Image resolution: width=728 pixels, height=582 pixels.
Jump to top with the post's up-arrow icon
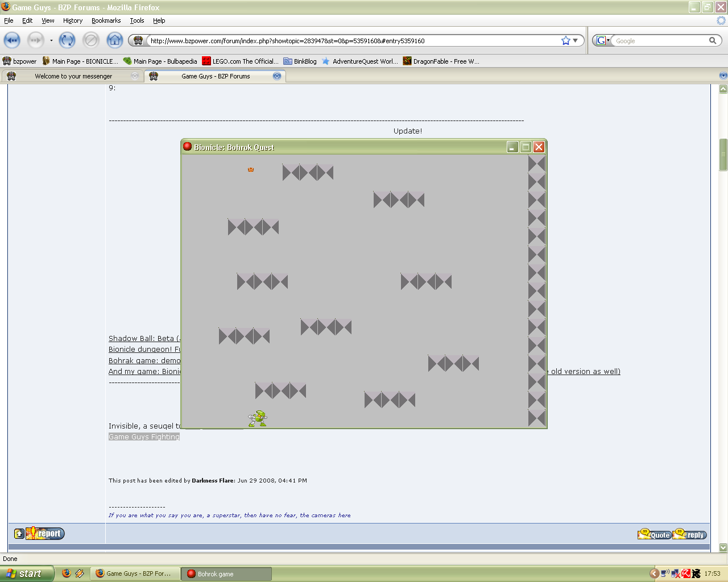tap(19, 534)
